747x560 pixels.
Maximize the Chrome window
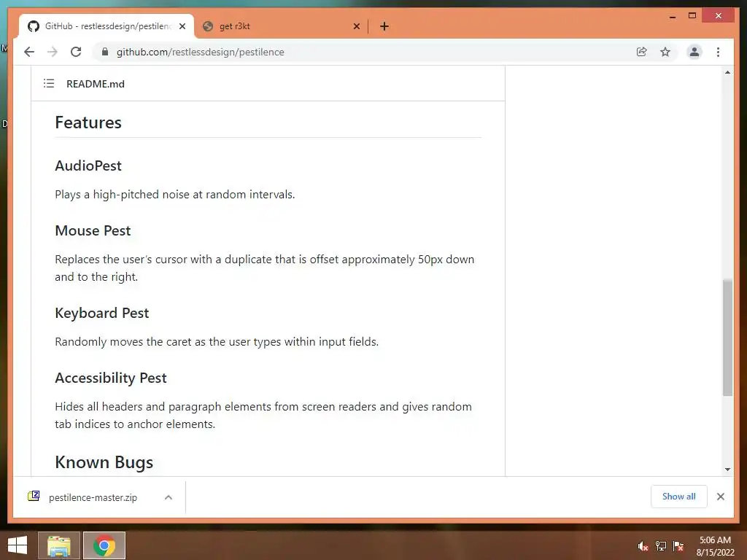point(692,16)
